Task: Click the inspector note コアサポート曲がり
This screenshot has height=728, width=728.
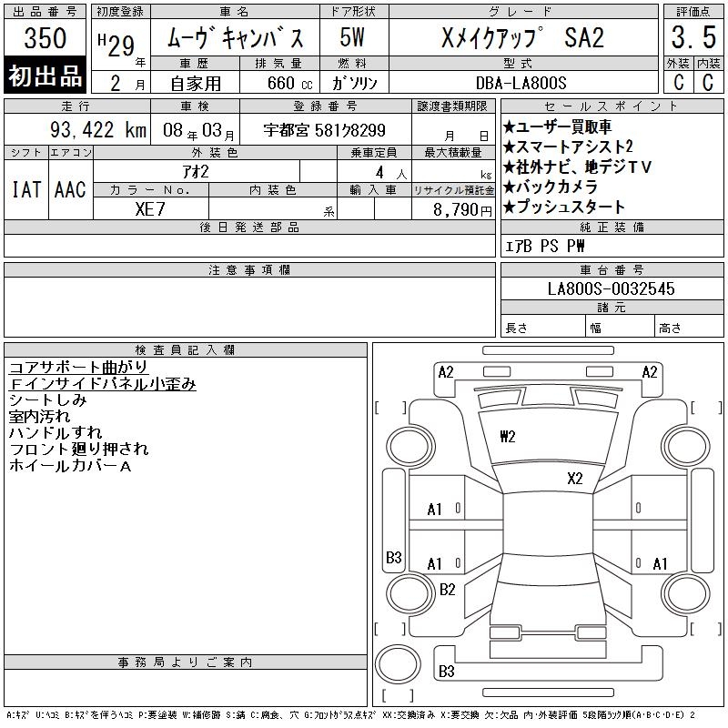Action: (78, 368)
